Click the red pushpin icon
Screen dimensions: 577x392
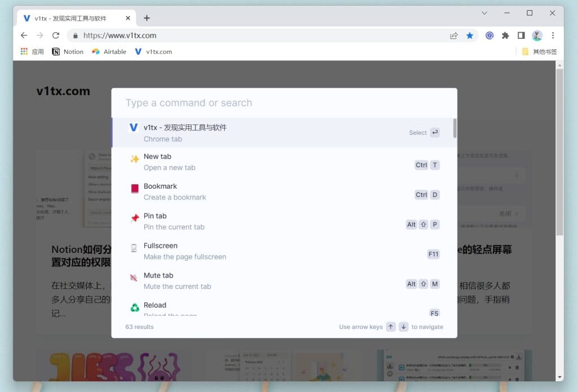point(135,218)
